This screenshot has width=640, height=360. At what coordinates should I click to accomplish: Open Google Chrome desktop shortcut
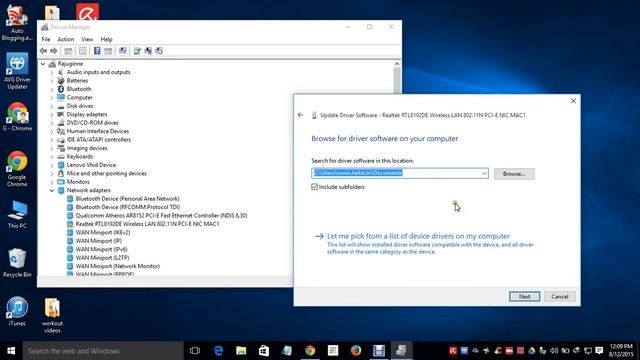[17, 169]
